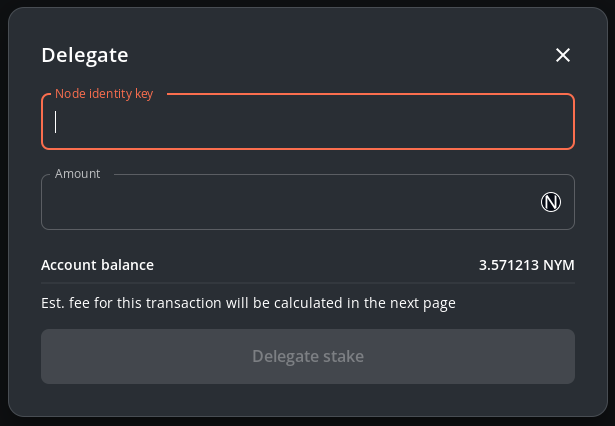Close the Delegate dialog with the X
The image size is (615, 426).
point(563,55)
